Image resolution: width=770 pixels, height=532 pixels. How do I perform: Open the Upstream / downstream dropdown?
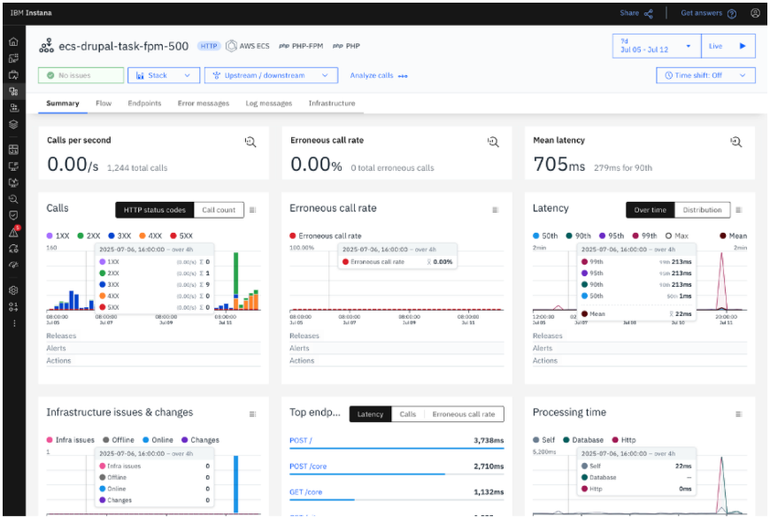pyautogui.click(x=270, y=76)
